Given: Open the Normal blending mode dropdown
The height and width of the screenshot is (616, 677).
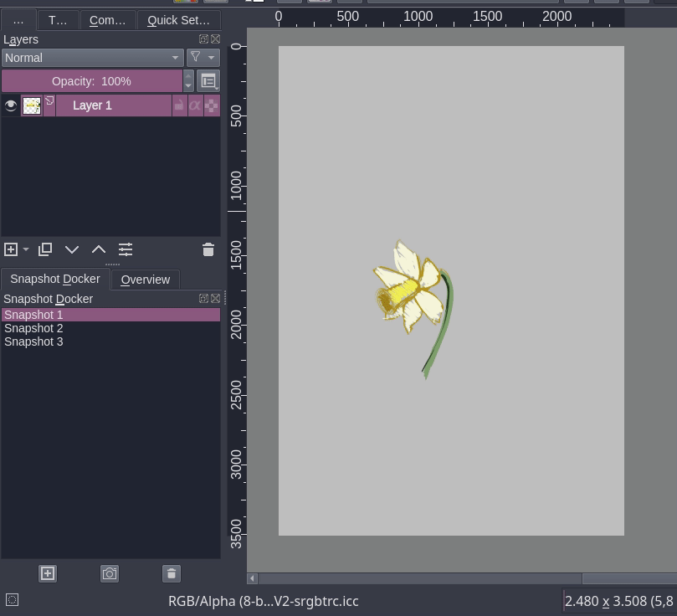Looking at the screenshot, I should (x=92, y=58).
